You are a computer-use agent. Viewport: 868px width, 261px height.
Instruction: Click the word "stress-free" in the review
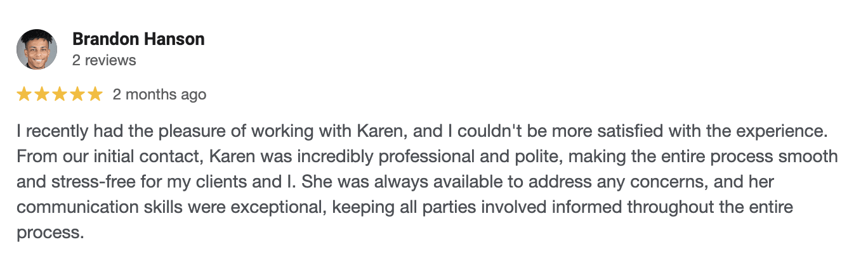point(84,182)
